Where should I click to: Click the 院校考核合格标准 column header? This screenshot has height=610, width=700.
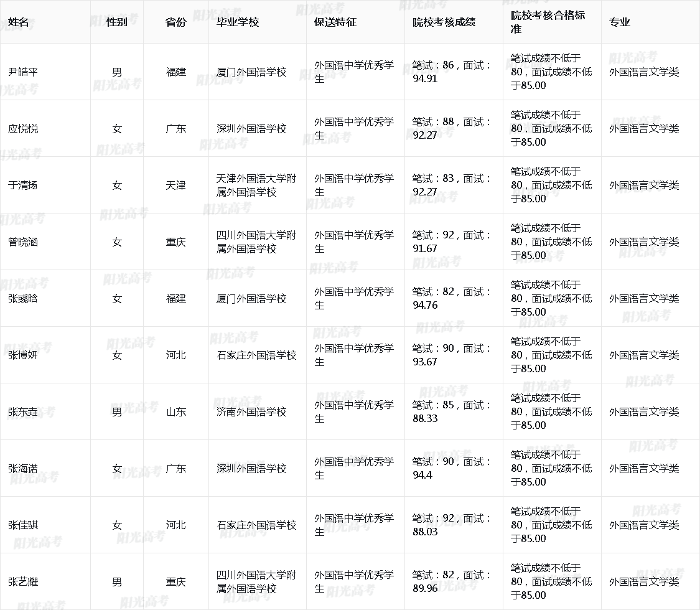click(547, 22)
